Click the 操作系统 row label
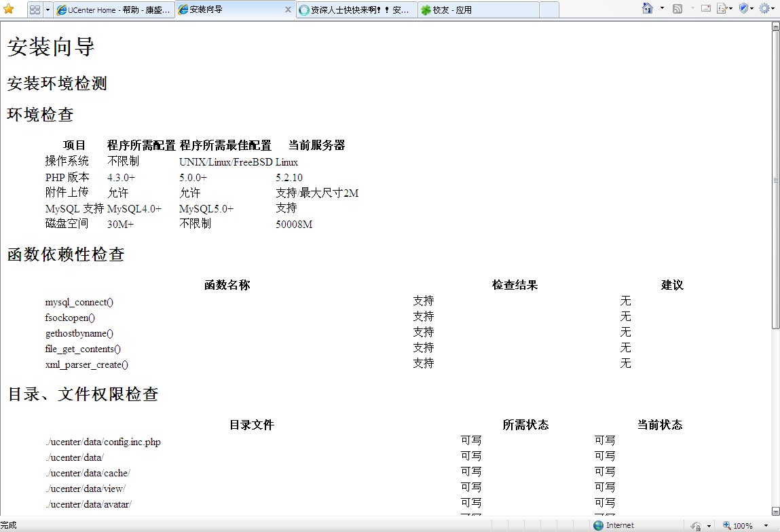This screenshot has width=780, height=532. pos(67,161)
